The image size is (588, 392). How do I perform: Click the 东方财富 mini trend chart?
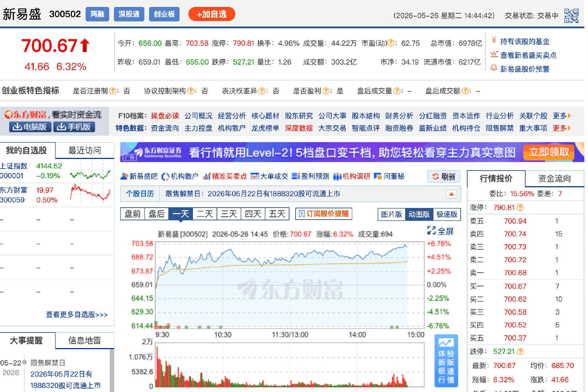pos(91,192)
